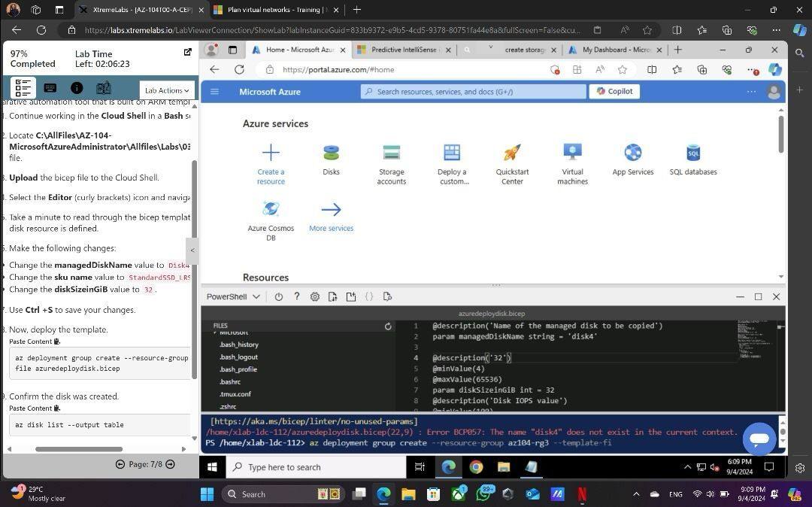
Task: Click Cloud Shell upload/download files icon
Action: [332, 296]
